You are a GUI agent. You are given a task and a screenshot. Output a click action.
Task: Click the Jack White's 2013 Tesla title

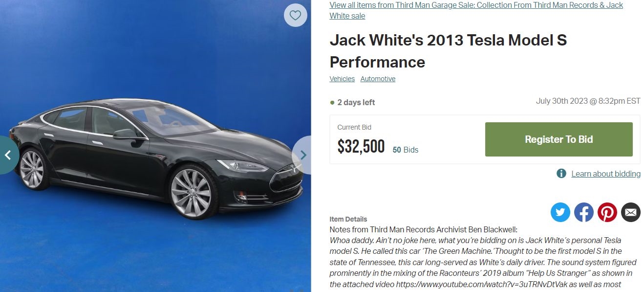coord(448,51)
